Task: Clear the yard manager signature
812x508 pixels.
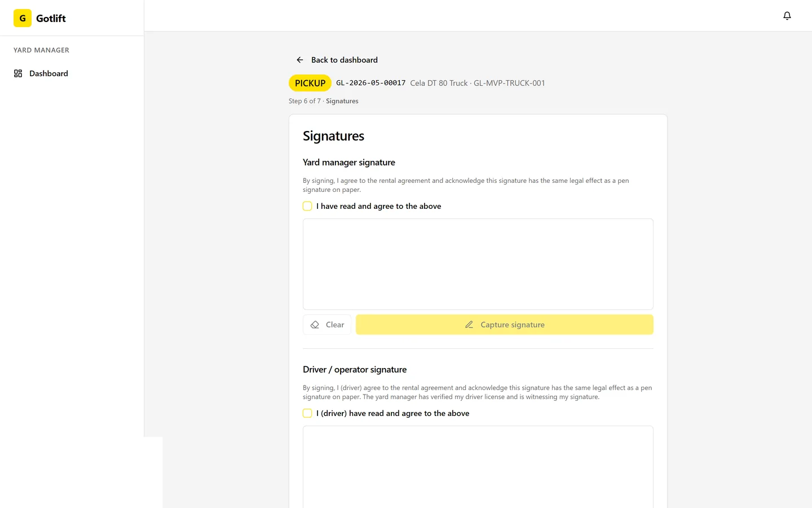Action: click(x=327, y=325)
